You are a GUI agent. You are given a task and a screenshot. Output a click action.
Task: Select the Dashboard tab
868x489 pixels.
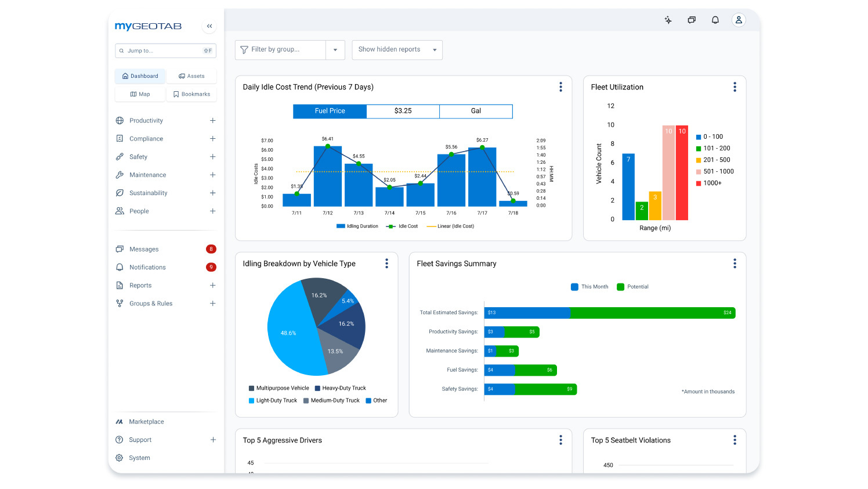pyautogui.click(x=140, y=75)
